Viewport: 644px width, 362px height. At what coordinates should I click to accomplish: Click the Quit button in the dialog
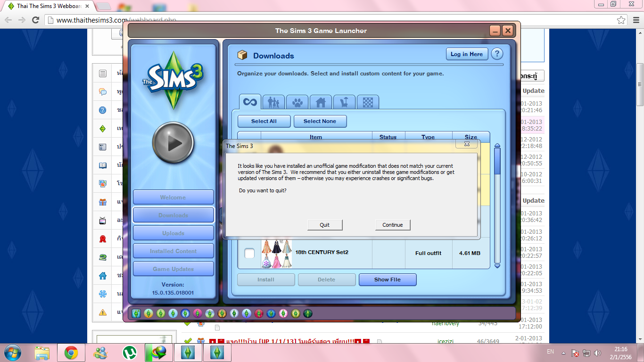coord(325,225)
